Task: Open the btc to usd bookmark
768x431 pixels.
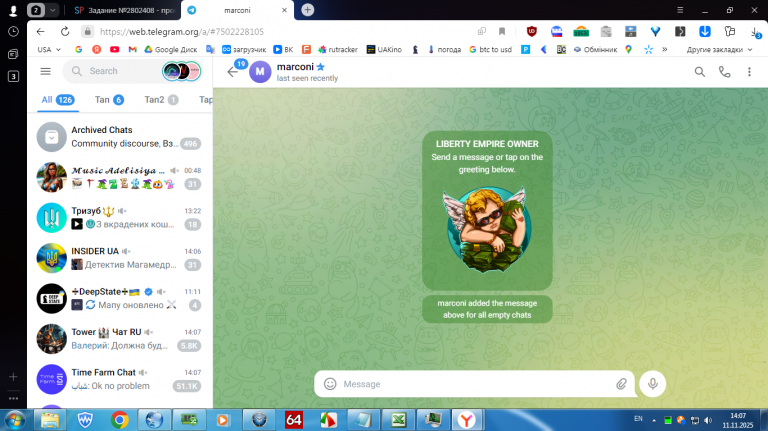Action: (x=490, y=49)
